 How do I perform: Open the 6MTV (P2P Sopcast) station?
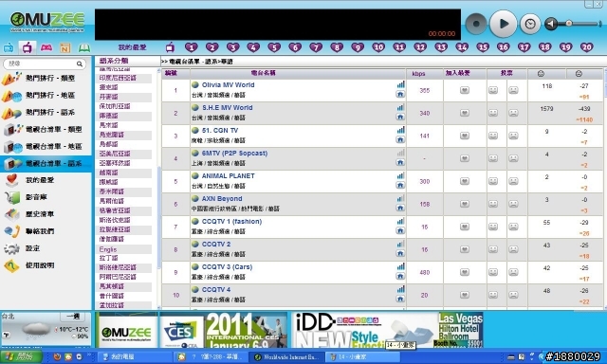click(x=234, y=154)
